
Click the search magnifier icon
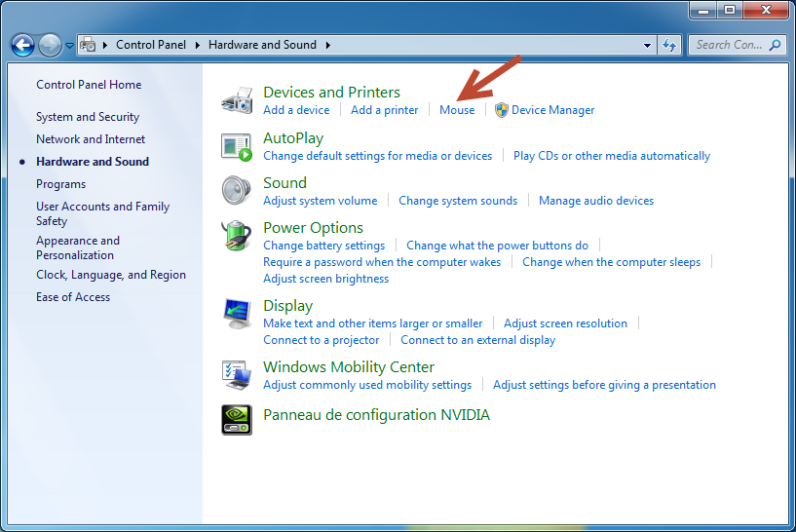(x=775, y=45)
